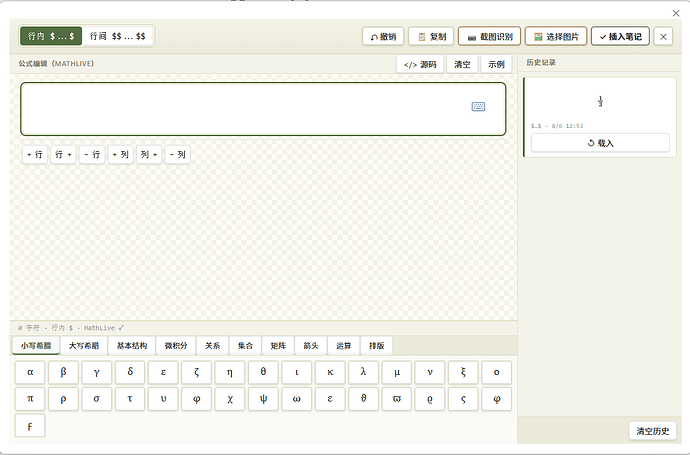The image size is (690, 455).
Task: Click inside the MathLive formula input field
Action: [x=263, y=109]
